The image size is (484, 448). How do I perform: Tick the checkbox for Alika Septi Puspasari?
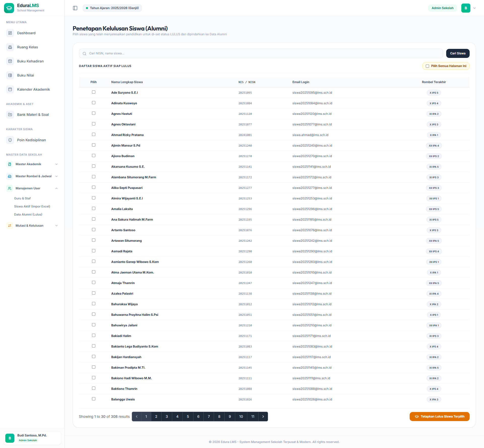pos(94,187)
